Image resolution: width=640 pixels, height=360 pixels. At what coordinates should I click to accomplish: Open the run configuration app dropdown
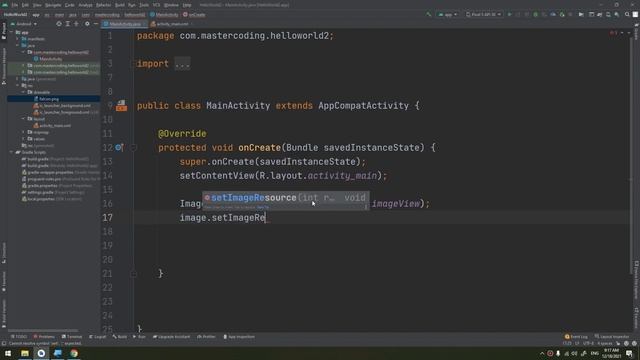tap(448, 15)
